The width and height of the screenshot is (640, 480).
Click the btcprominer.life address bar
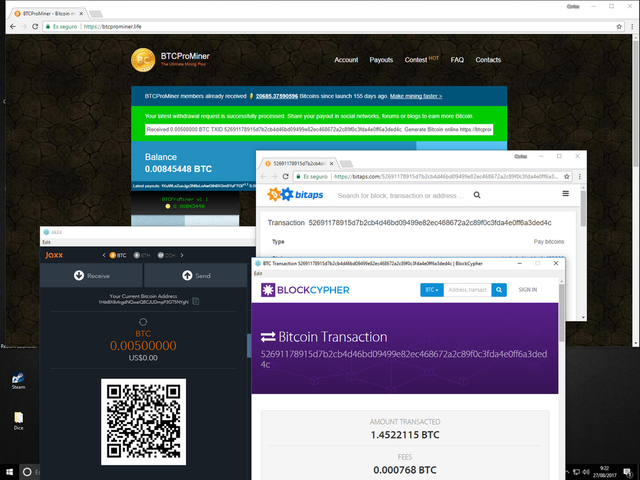[329, 27]
